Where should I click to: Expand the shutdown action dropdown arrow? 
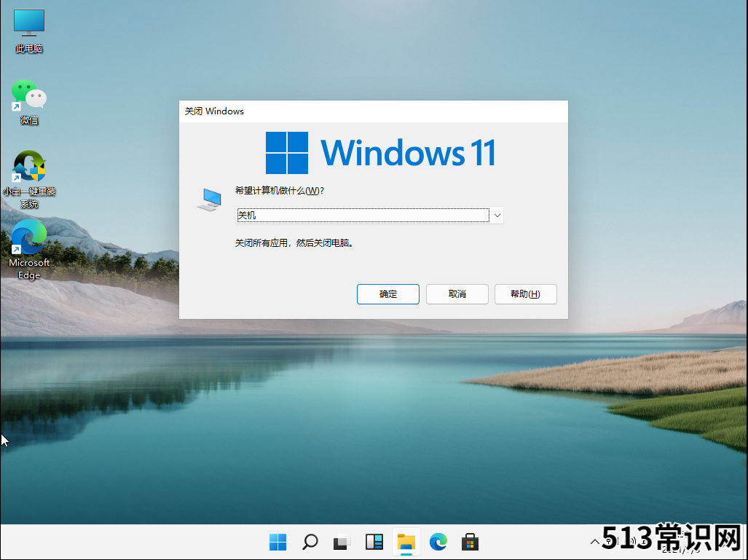(497, 215)
